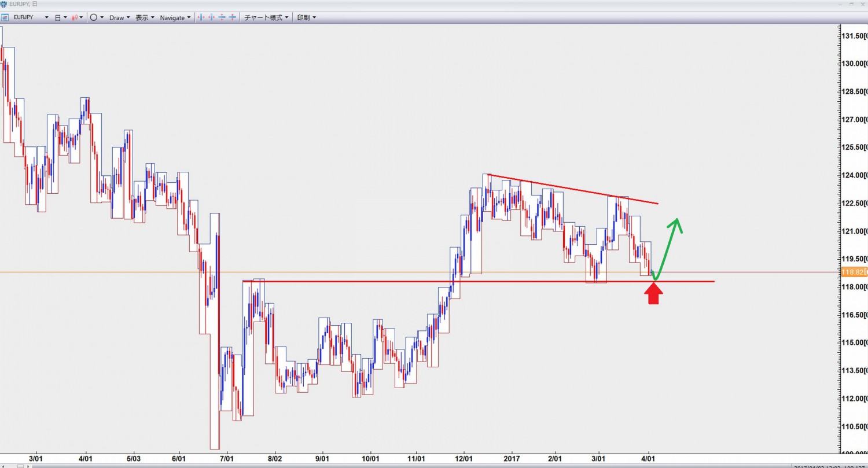Click the 110.50 price axis label
The height and width of the screenshot is (468, 868).
tap(854, 427)
